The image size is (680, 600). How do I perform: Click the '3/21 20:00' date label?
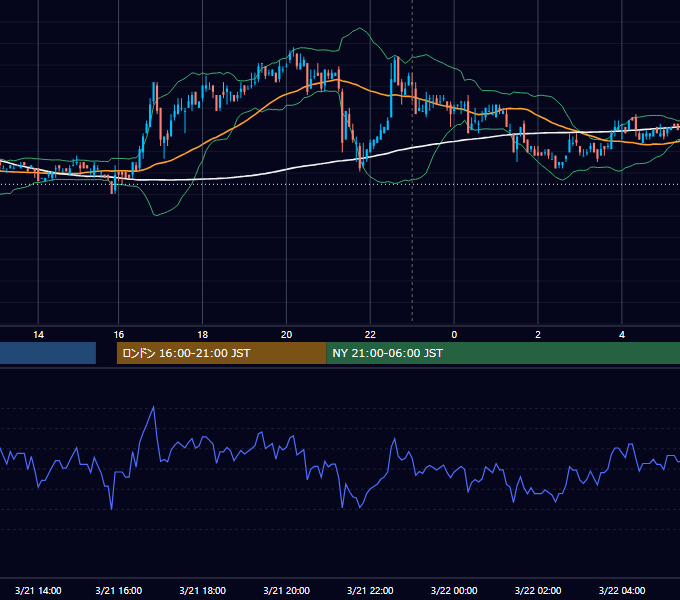pyautogui.click(x=286, y=590)
